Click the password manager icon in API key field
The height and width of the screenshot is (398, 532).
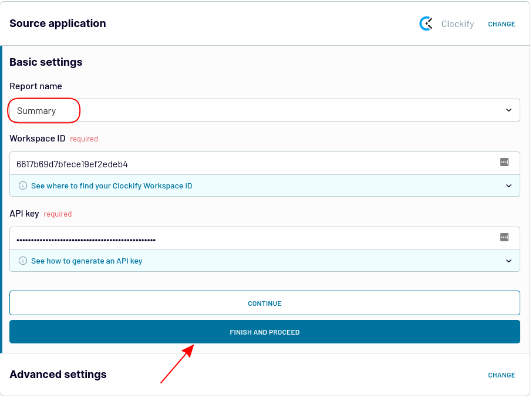point(504,237)
